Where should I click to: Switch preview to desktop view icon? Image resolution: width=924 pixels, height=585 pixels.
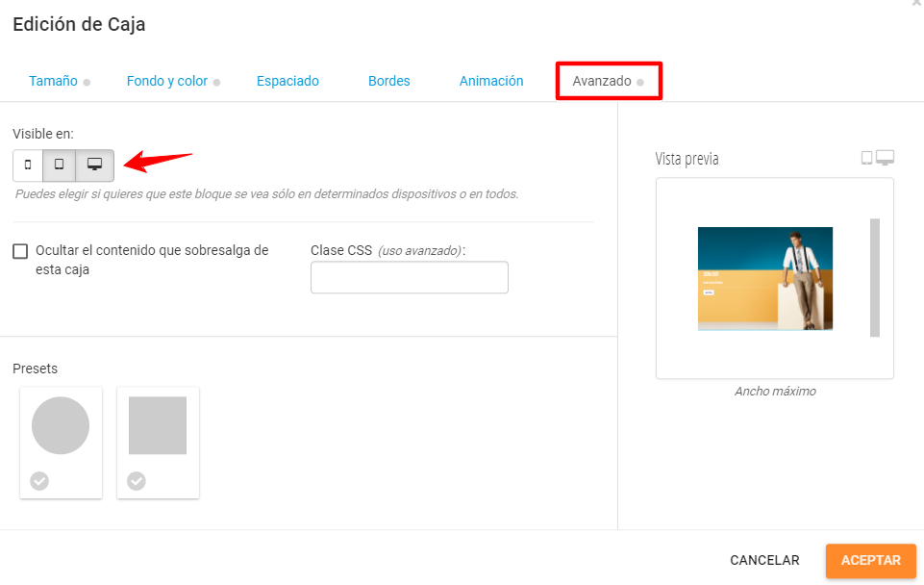tap(885, 158)
